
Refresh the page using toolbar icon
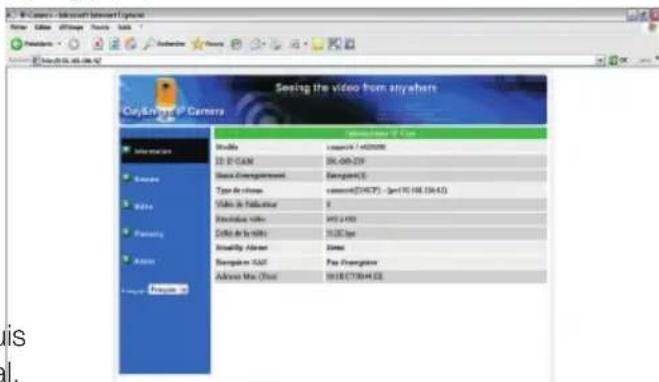coord(114,44)
